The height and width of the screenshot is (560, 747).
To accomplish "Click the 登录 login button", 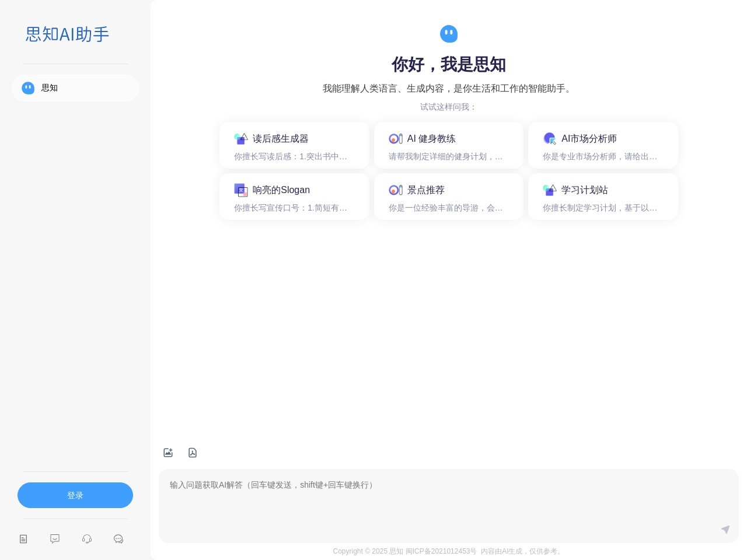I will pyautogui.click(x=75, y=495).
